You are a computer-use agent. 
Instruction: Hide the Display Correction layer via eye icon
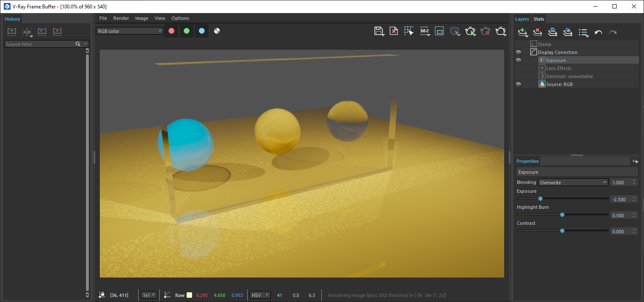click(x=518, y=52)
